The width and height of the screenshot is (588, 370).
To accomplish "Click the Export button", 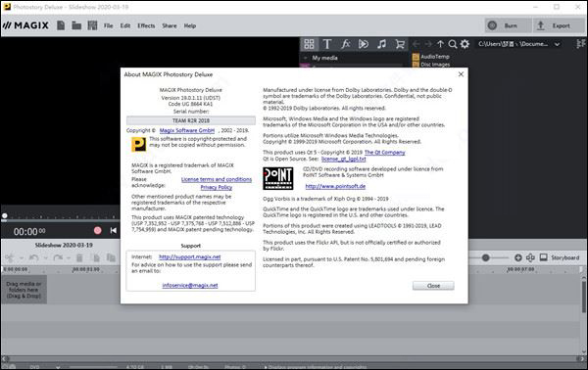I will tap(559, 25).
